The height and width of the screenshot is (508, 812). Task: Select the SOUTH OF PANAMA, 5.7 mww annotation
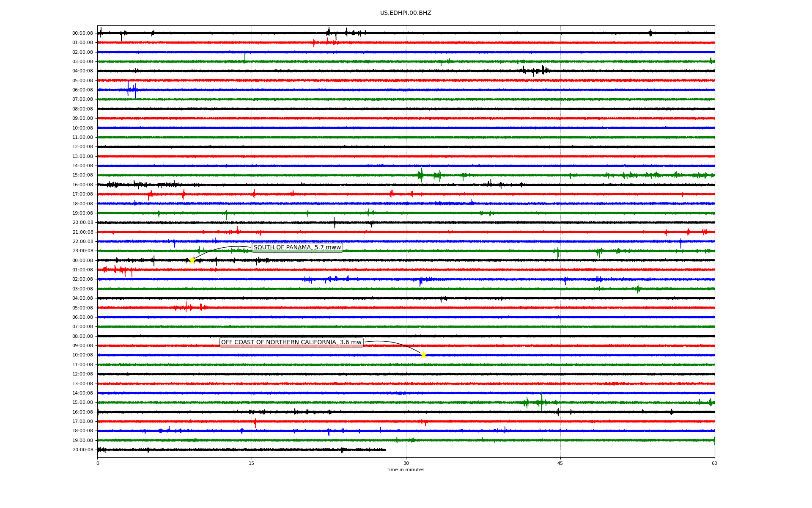coord(297,248)
